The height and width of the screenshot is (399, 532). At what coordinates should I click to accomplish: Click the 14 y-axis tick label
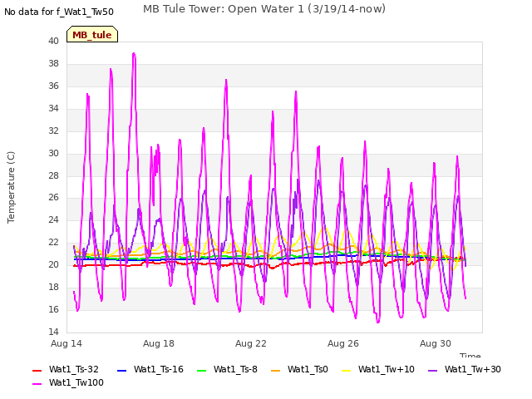click(53, 332)
